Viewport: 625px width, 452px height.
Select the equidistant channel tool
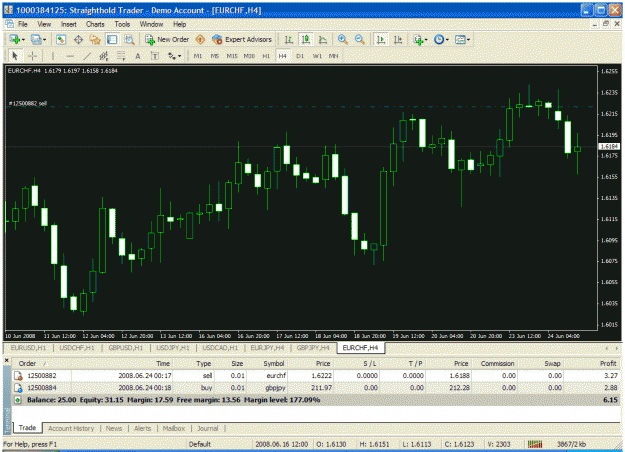pyautogui.click(x=104, y=56)
